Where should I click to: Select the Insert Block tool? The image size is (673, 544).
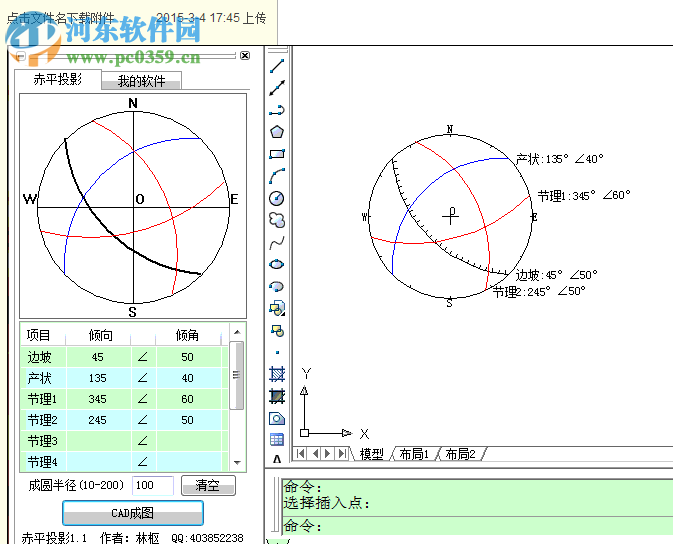(x=277, y=308)
